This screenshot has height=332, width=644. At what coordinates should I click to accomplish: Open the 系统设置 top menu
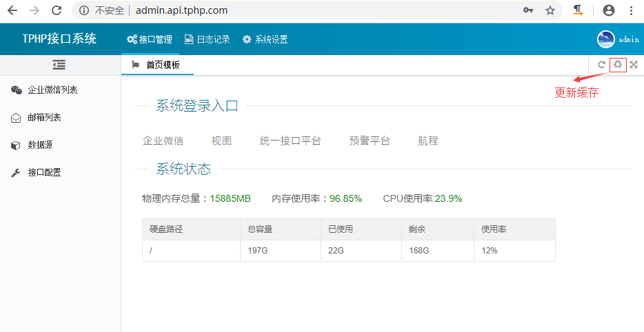[x=265, y=39]
